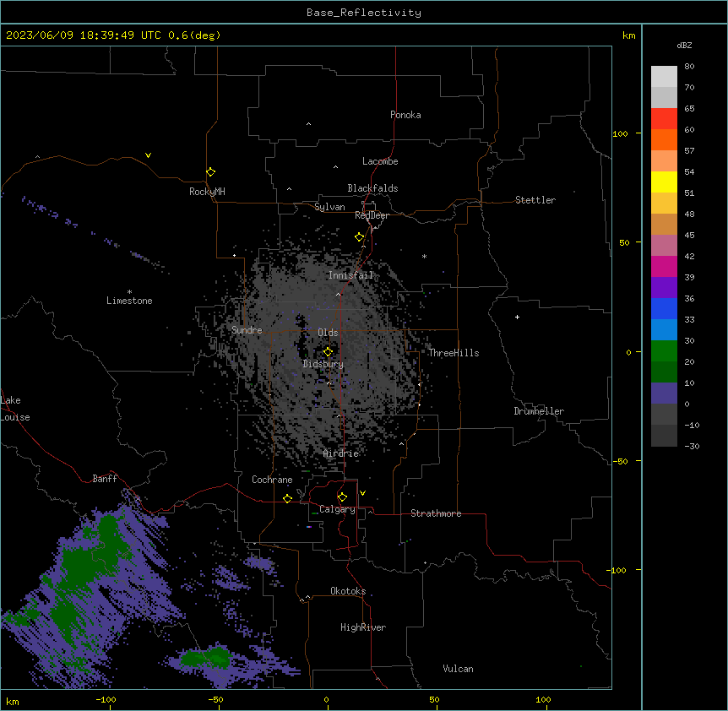Click the white caret marker west of Lacombe

point(335,167)
